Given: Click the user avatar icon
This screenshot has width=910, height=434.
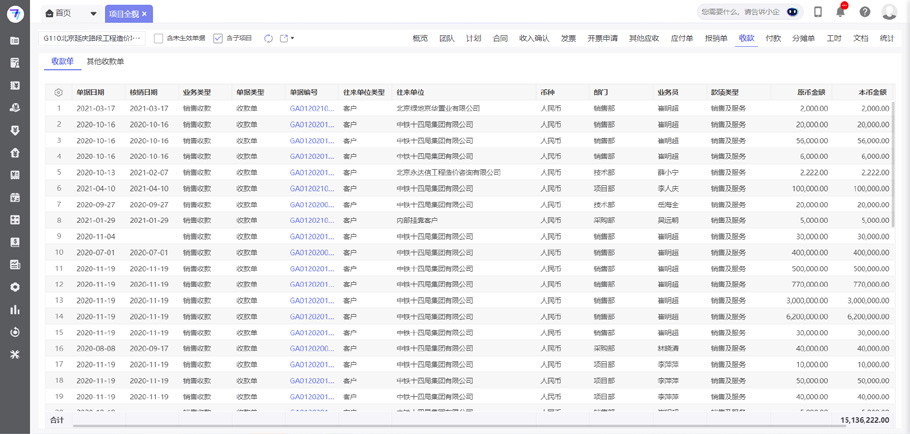Looking at the screenshot, I should click(x=889, y=13).
